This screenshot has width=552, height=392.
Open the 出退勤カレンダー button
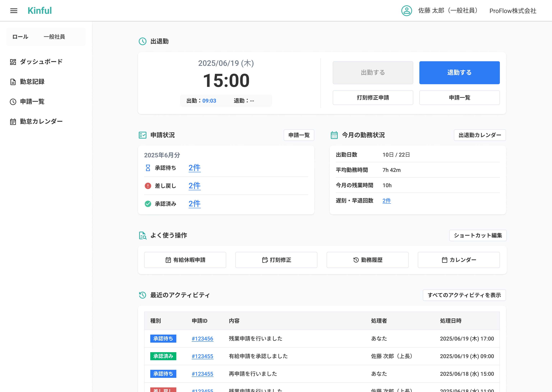tap(480, 135)
